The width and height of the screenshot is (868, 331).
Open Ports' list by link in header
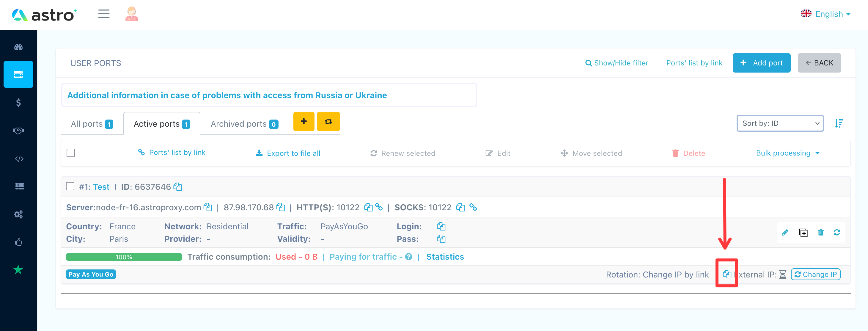(x=694, y=63)
